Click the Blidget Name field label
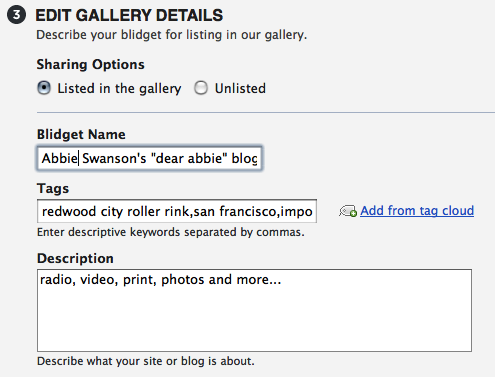Image resolution: width=495 pixels, height=377 pixels. tap(81, 134)
